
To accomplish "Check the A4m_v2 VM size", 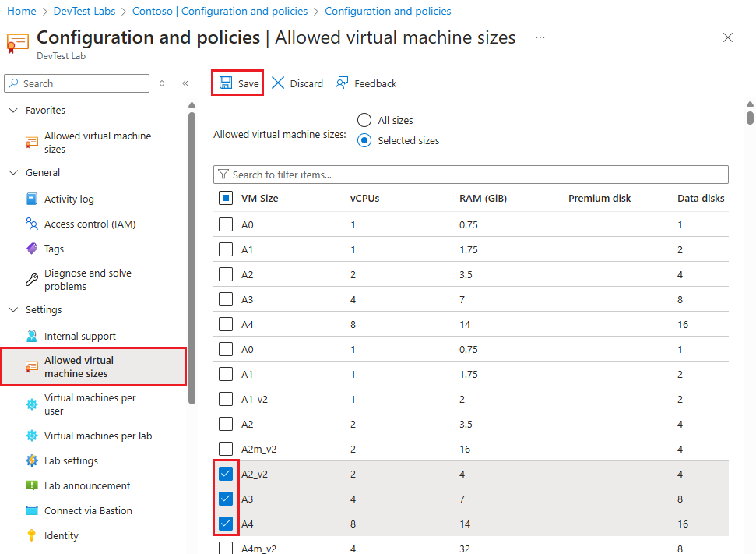I will [x=226, y=548].
